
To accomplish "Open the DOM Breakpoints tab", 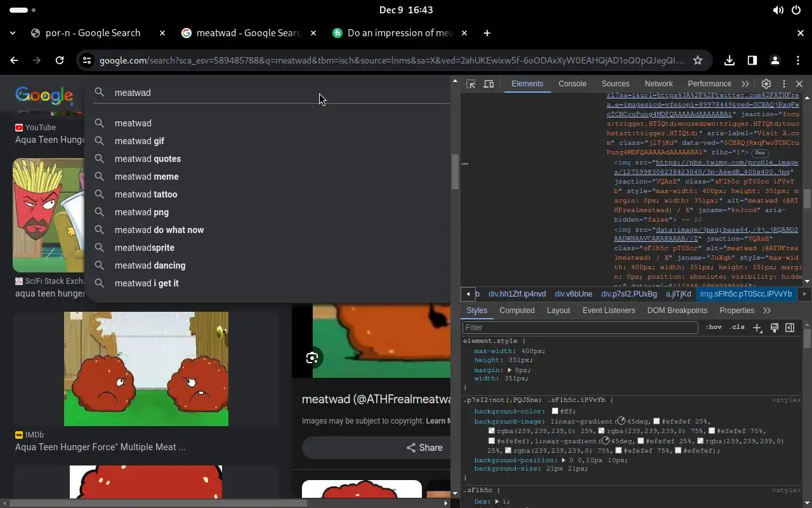I will [x=677, y=311].
